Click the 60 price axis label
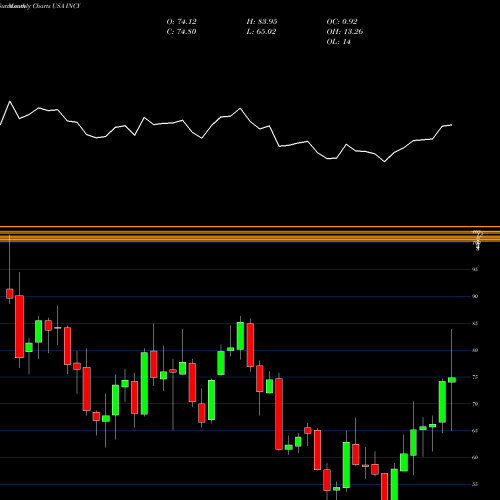 [x=475, y=458]
